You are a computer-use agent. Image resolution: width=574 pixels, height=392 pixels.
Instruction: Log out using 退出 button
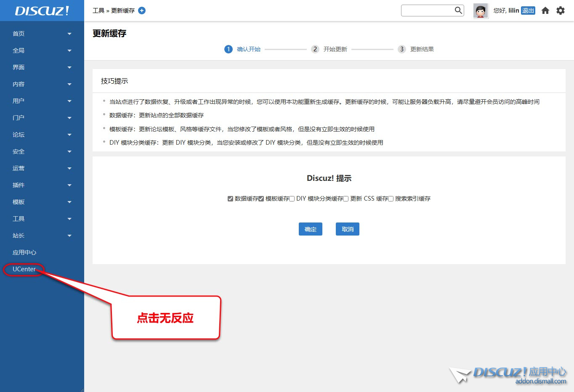click(528, 11)
